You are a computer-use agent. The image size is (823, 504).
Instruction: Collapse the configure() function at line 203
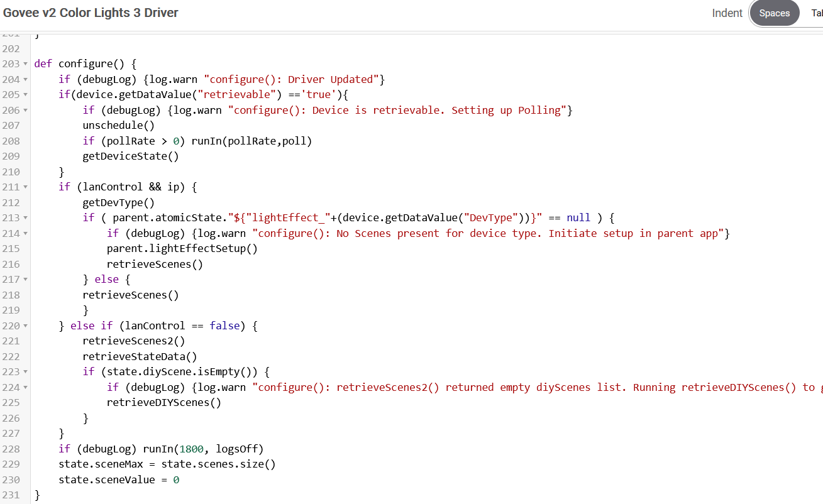tap(25, 64)
